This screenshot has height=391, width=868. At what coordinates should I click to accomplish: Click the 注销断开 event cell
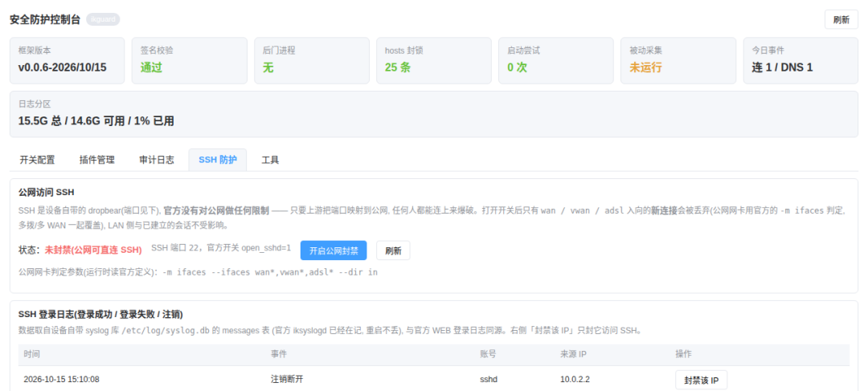click(287, 380)
